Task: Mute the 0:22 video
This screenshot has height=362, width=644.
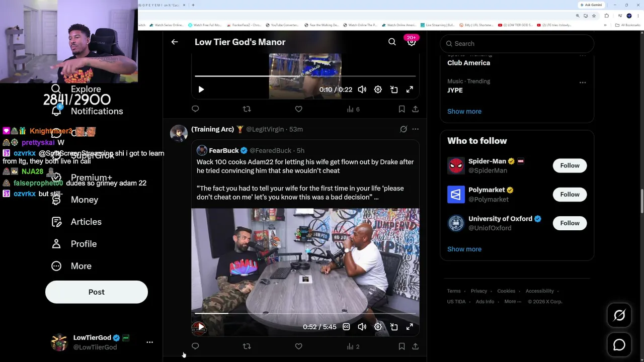Action: coord(362,89)
